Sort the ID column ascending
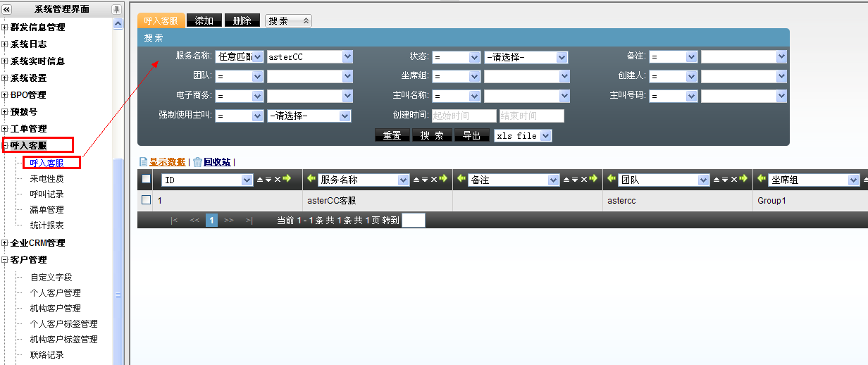The width and height of the screenshot is (868, 365). click(259, 180)
